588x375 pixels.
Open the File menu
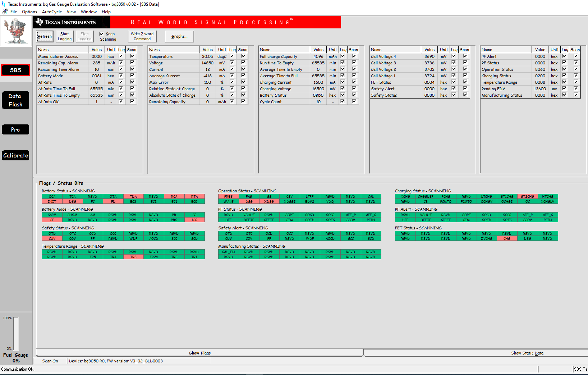[x=14, y=12]
